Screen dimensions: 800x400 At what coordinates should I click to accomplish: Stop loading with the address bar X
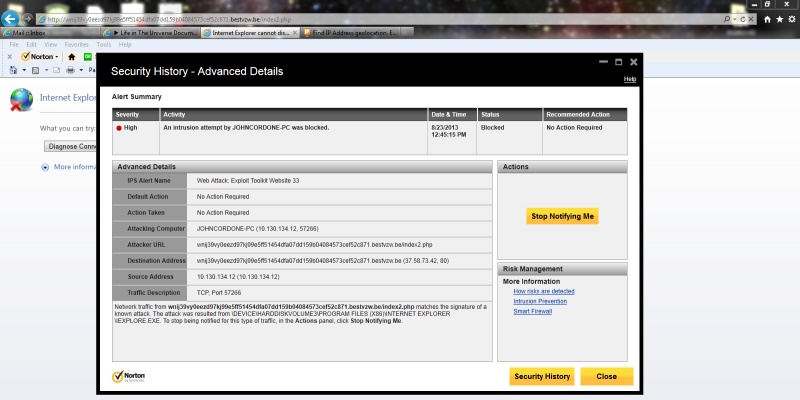[x=752, y=19]
